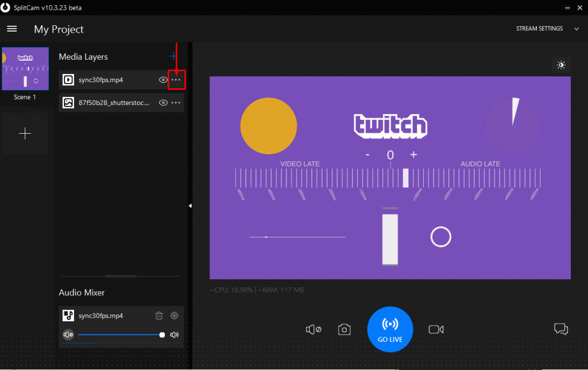Image resolution: width=588 pixels, height=370 pixels.
Task: Select the 87f50b28_shutterstoc... media layer
Action: point(121,103)
